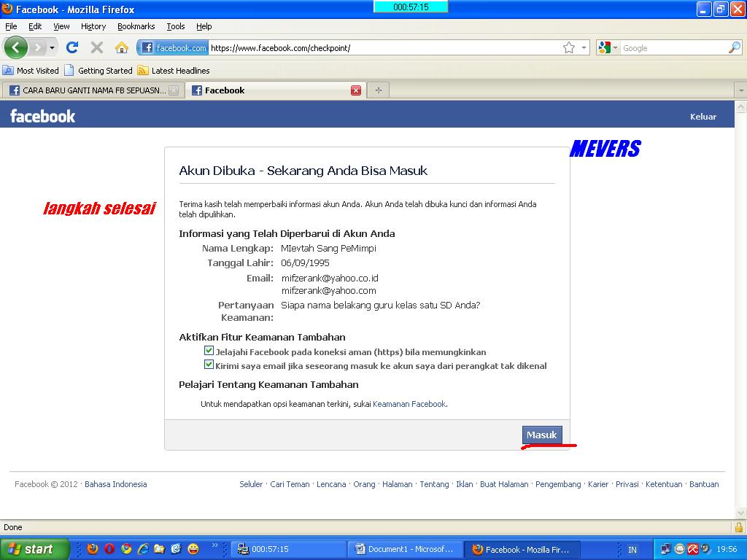Click the Bahasa Indonesia language link

click(x=116, y=484)
